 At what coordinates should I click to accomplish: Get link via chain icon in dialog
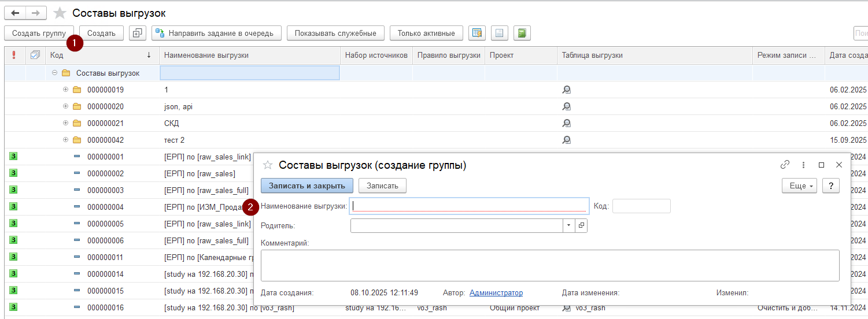(785, 165)
